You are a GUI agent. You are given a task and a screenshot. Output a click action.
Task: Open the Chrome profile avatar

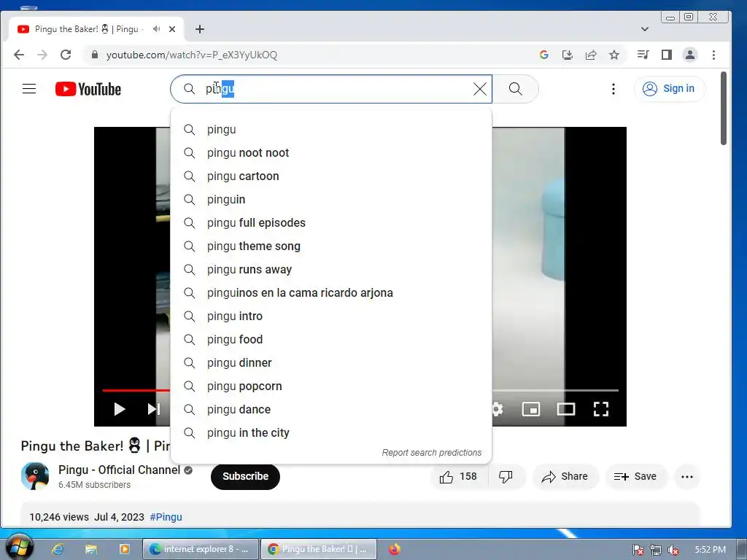(x=690, y=55)
